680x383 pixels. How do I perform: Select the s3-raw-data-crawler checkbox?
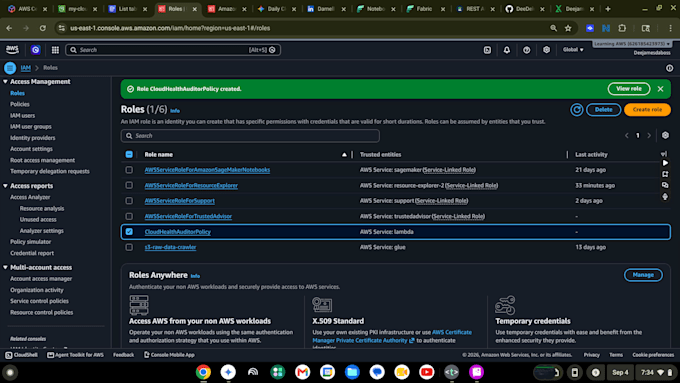pos(129,247)
